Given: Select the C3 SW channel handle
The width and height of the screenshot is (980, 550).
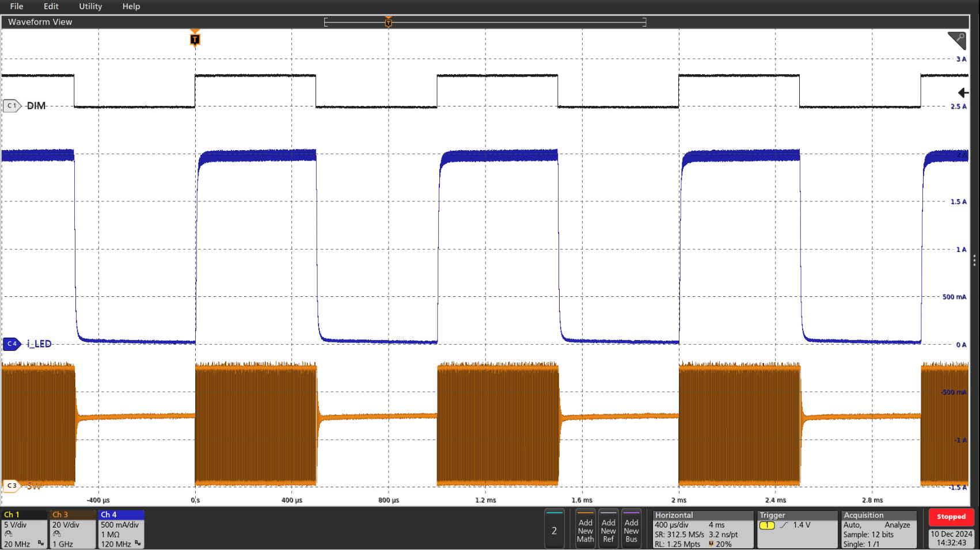Looking at the screenshot, I should tap(12, 486).
